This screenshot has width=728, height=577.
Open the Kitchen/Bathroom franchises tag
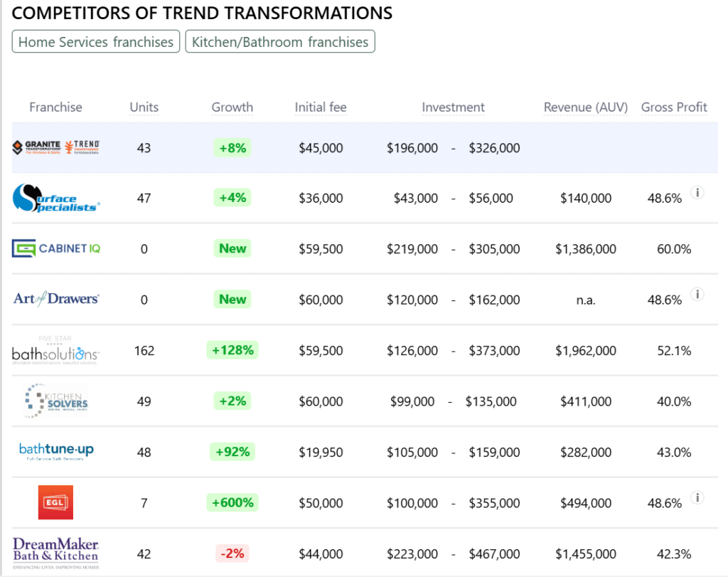(x=280, y=42)
